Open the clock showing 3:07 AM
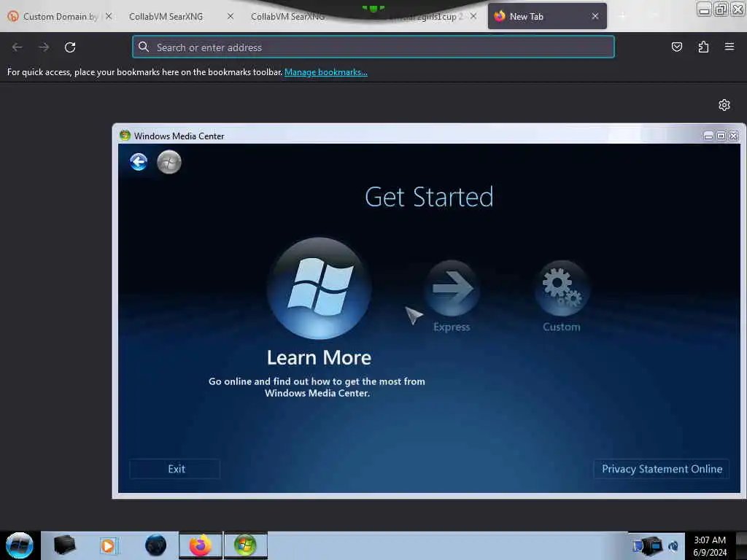Image resolution: width=747 pixels, height=560 pixels. point(710,545)
